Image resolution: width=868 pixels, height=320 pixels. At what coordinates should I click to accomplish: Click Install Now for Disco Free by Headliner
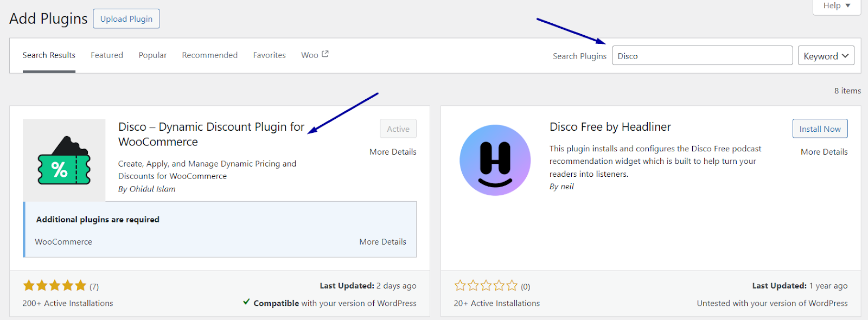coord(820,129)
